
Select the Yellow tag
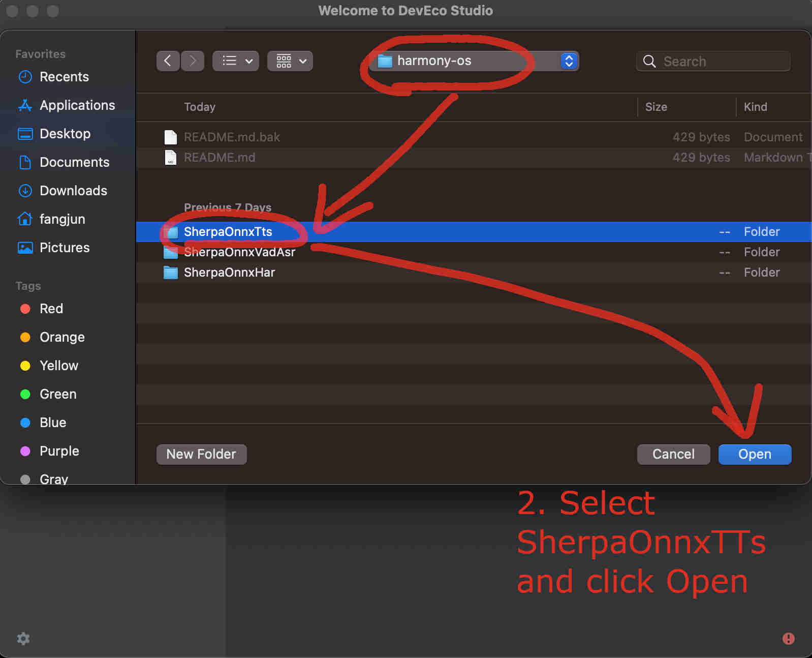(49, 366)
